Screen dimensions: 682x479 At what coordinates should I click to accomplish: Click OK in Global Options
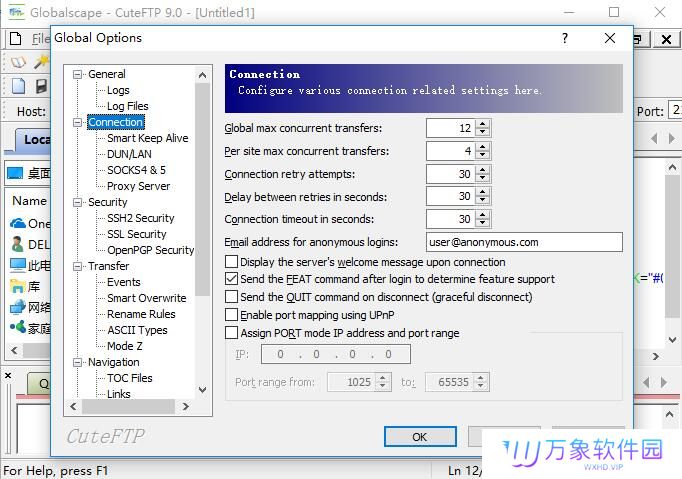420,437
